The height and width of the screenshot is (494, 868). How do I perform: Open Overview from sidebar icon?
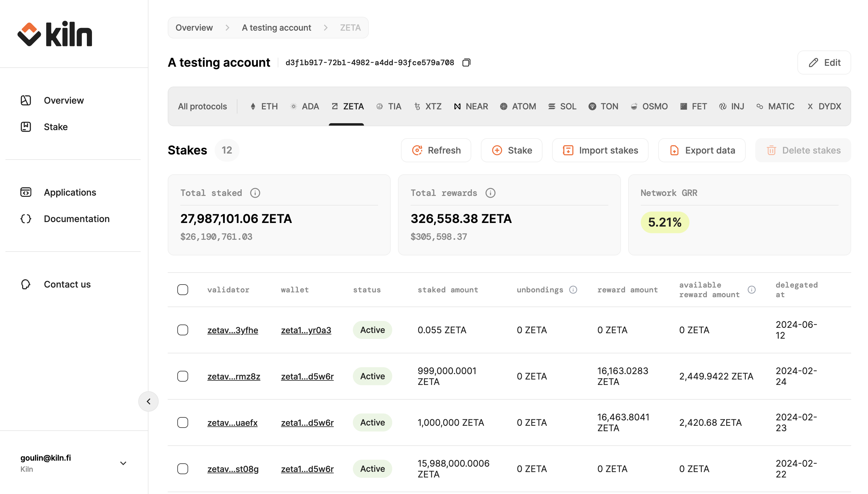26,100
